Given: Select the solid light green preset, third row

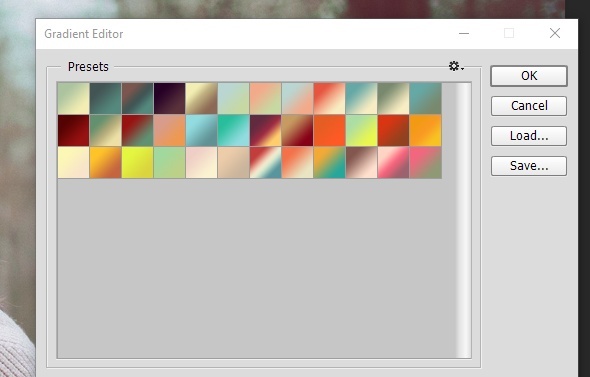Looking at the screenshot, I should (169, 162).
